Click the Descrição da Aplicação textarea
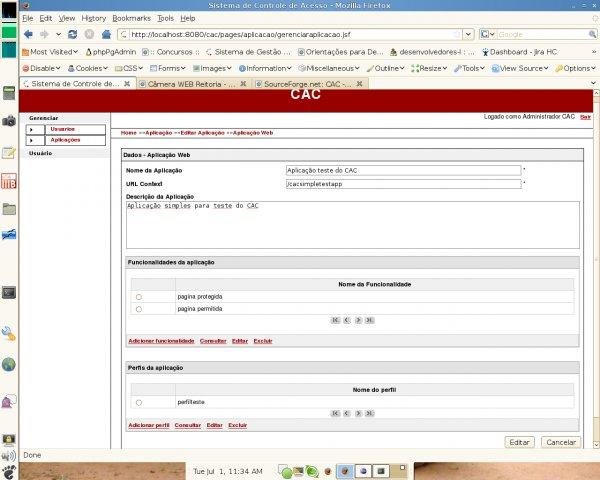Screen dimensions: 600x480 click(x=352, y=225)
